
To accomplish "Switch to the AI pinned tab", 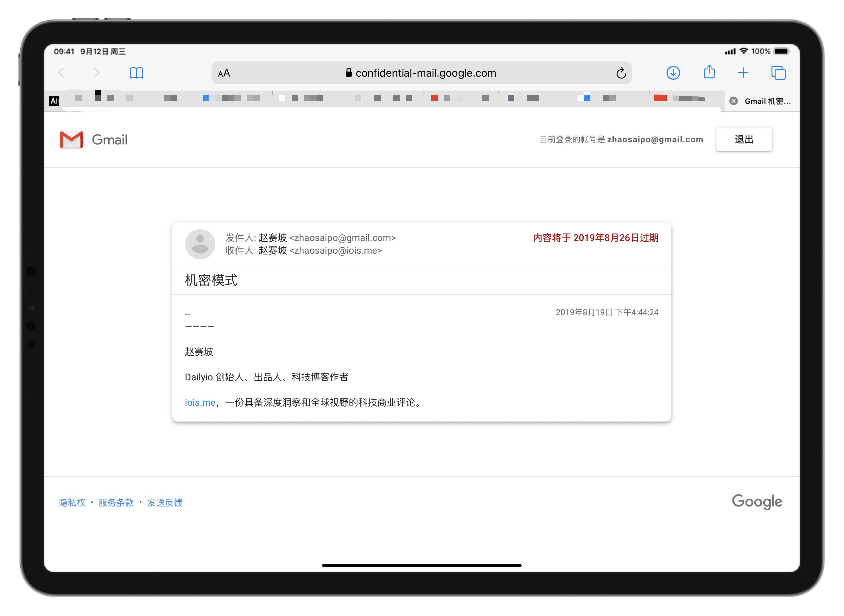I will click(x=54, y=101).
